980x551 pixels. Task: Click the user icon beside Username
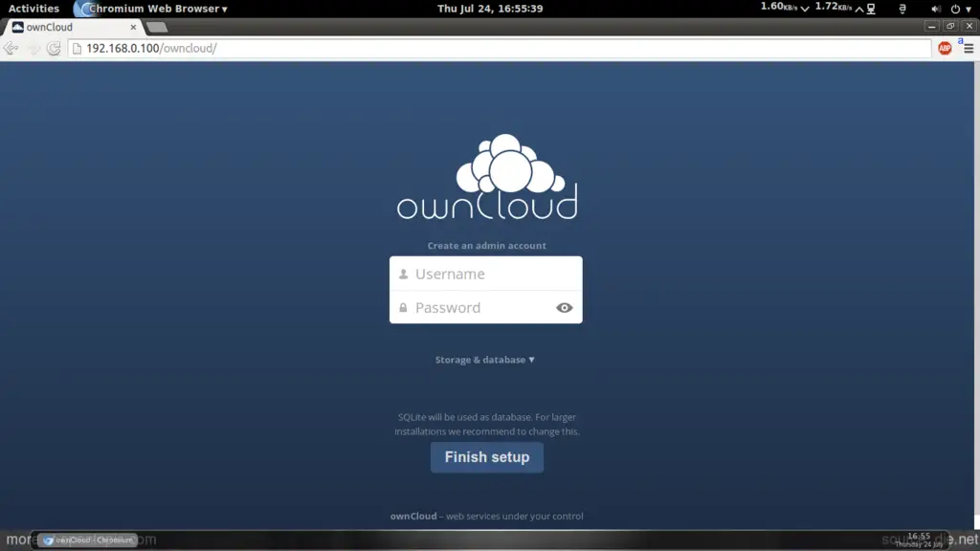pyautogui.click(x=404, y=274)
